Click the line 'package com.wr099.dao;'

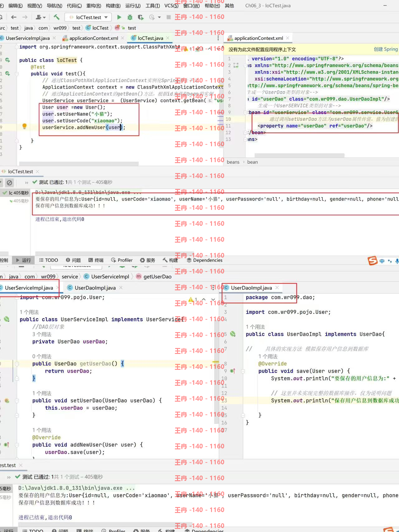tap(280, 297)
